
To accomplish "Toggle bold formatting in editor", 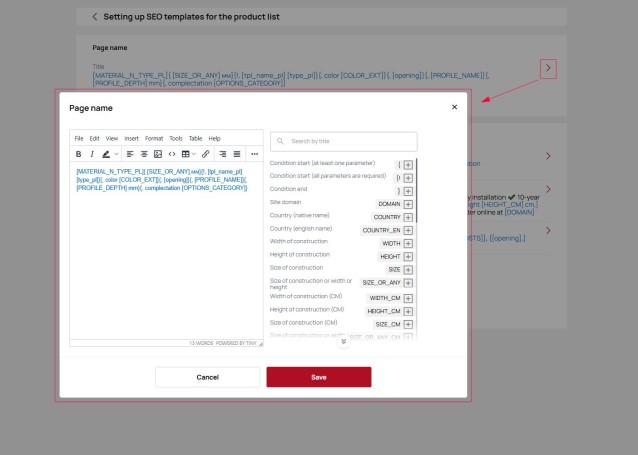I will pyautogui.click(x=79, y=154).
